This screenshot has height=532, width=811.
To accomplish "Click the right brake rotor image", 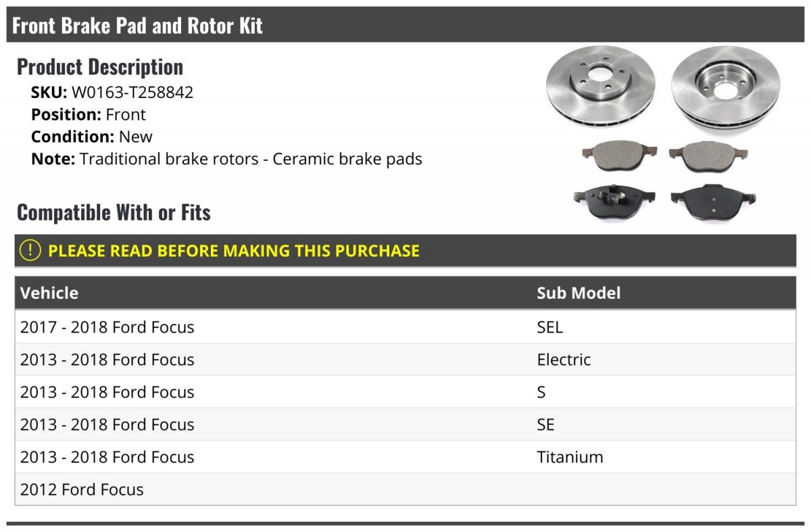I will (x=726, y=87).
